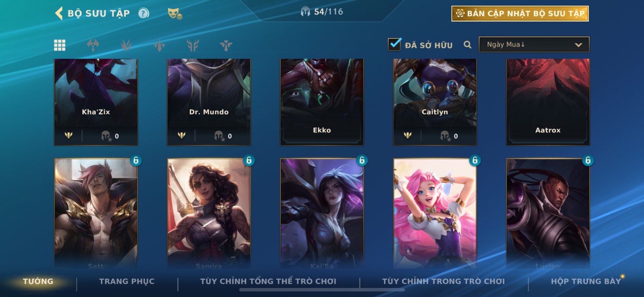This screenshot has width=644, height=297.
Task: Open the mask and coins icon
Action: 175,14
